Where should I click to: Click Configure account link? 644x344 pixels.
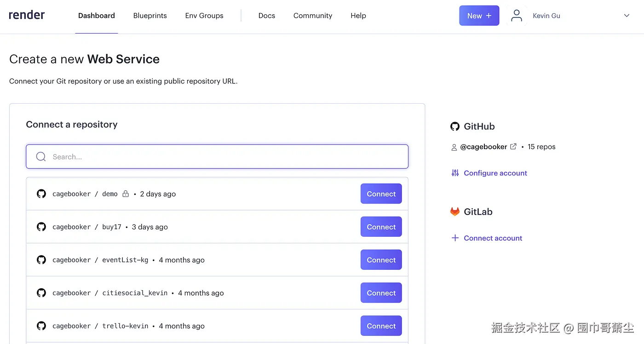pyautogui.click(x=495, y=173)
